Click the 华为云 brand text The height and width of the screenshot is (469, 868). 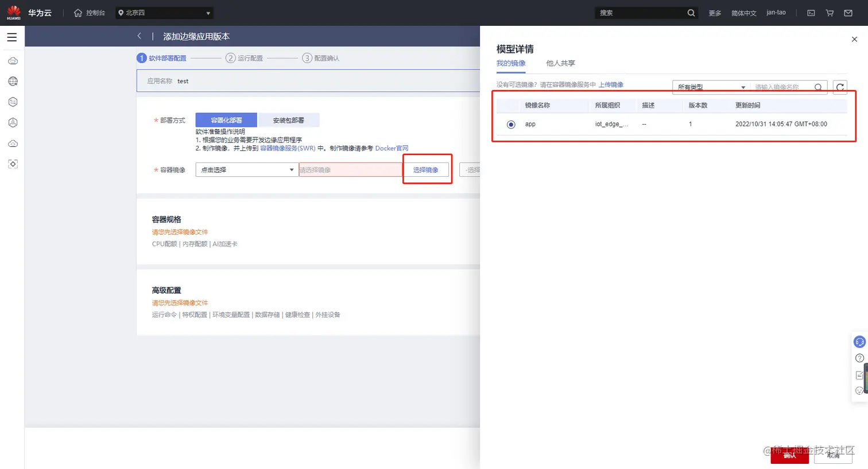point(40,13)
